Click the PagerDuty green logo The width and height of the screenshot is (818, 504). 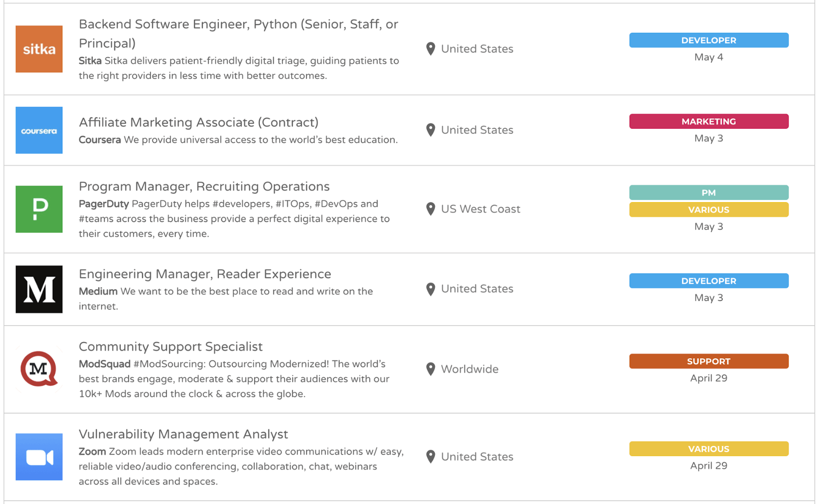[39, 209]
